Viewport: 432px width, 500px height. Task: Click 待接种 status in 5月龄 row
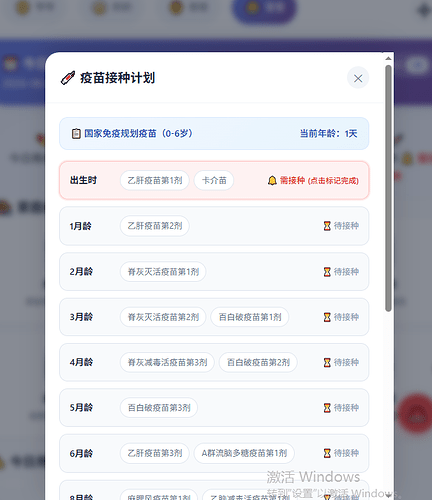346,408
